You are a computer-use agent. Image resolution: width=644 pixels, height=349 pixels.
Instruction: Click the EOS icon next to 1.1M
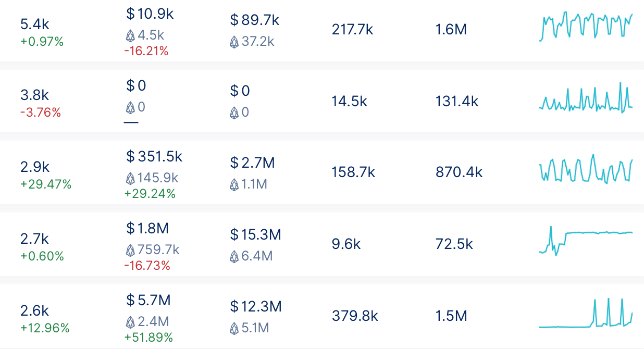click(x=234, y=184)
